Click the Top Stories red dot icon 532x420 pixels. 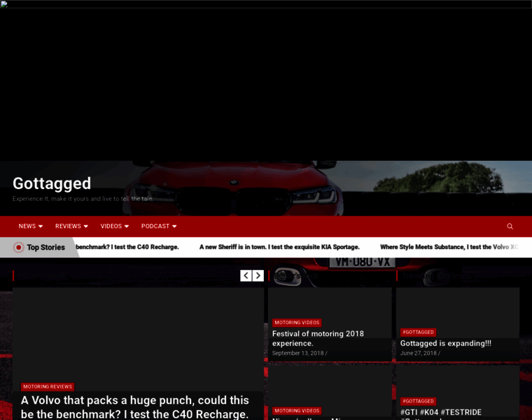click(19, 247)
